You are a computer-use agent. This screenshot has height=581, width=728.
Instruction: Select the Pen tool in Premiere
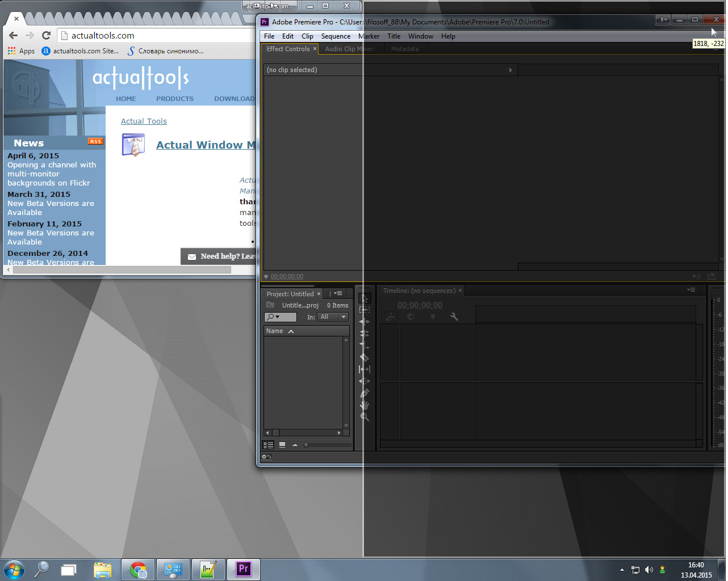[365, 393]
